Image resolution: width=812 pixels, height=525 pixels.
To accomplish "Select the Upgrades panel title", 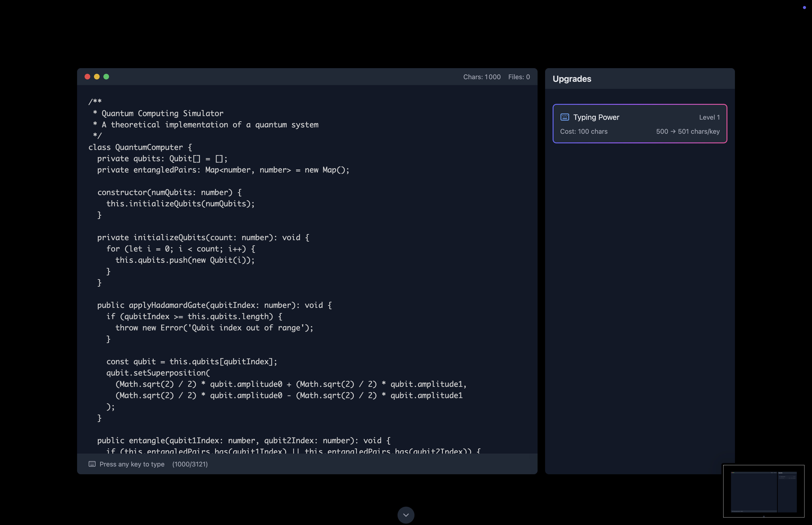I will [572, 79].
